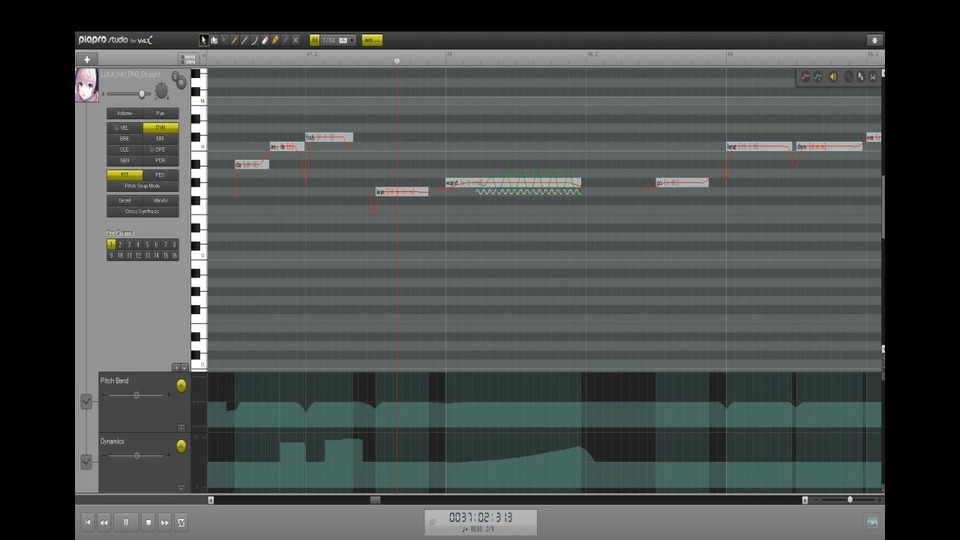Select the eraser tool
The image size is (960, 540).
[x=265, y=40]
